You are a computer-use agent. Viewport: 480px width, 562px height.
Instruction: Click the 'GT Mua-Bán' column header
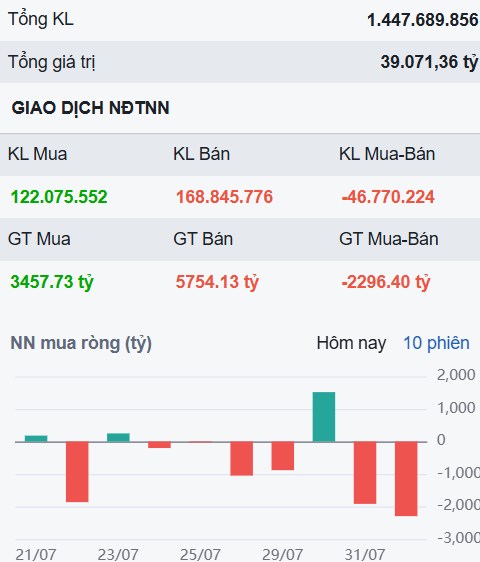pos(389,239)
